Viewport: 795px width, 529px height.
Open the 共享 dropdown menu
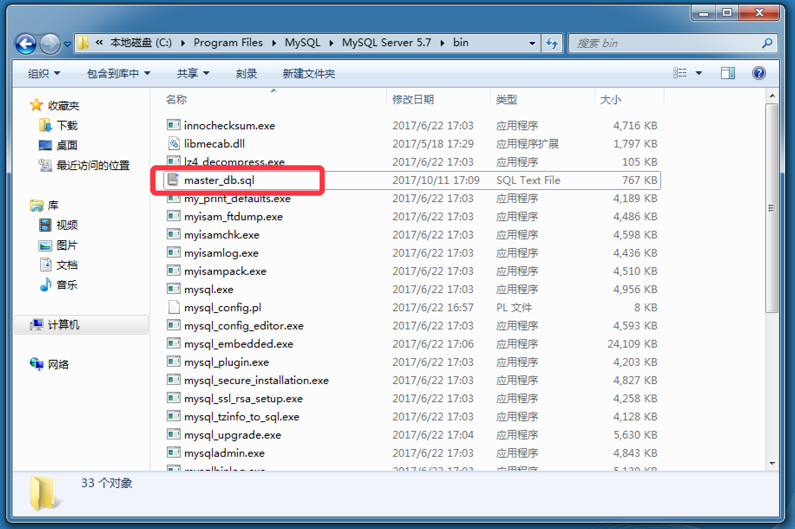(192, 74)
